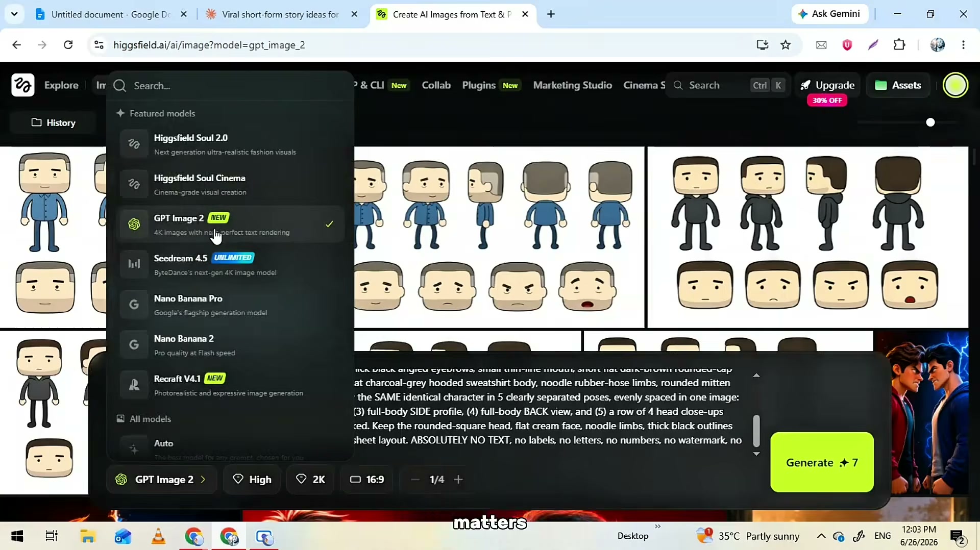Click the Upgrade button

827,85
